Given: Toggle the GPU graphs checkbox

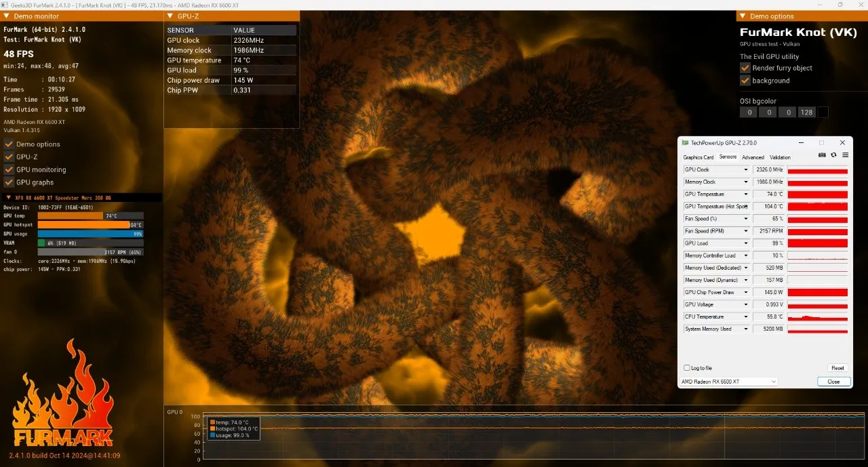Looking at the screenshot, I should [9, 182].
